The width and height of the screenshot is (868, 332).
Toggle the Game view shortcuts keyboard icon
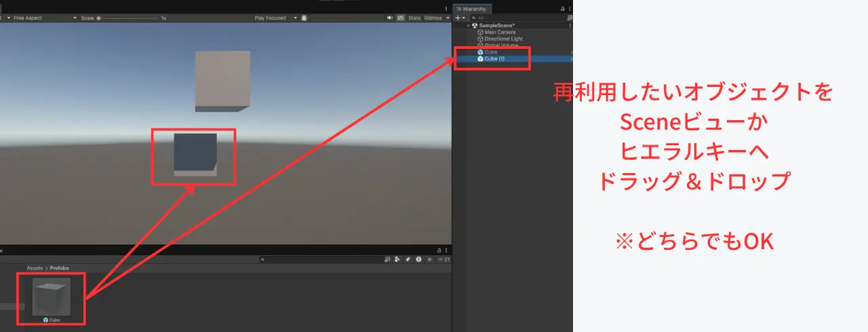point(401,18)
